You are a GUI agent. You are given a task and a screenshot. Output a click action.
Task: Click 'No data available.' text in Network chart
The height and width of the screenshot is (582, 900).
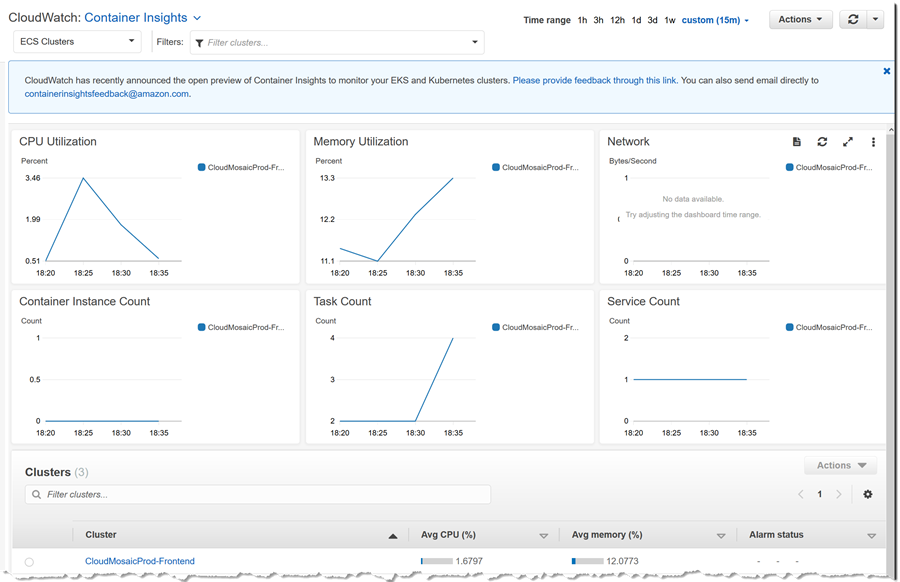click(693, 199)
